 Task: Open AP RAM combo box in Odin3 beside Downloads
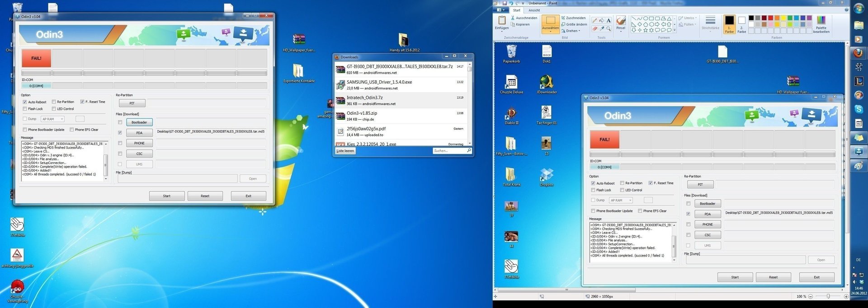point(52,119)
